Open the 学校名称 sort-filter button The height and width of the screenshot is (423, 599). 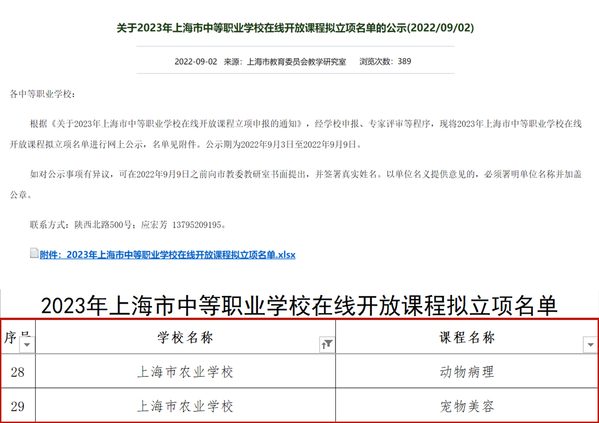(x=327, y=344)
